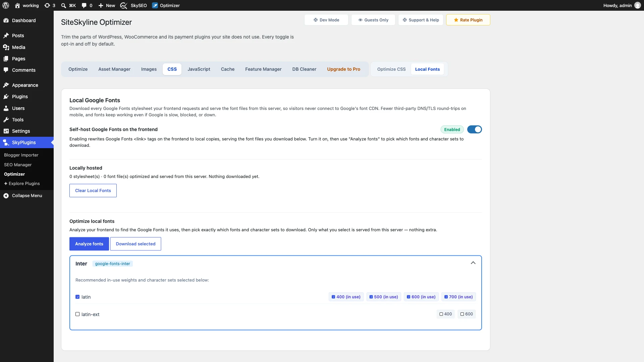Click the Clear Local Fonts button
The height and width of the screenshot is (362, 644).
click(93, 190)
